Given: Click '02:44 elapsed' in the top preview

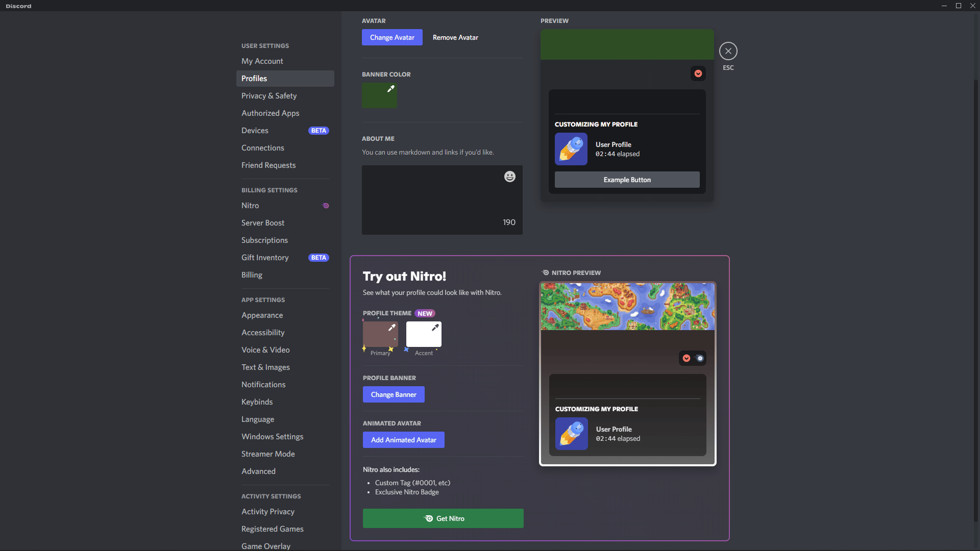Looking at the screenshot, I should (x=618, y=154).
